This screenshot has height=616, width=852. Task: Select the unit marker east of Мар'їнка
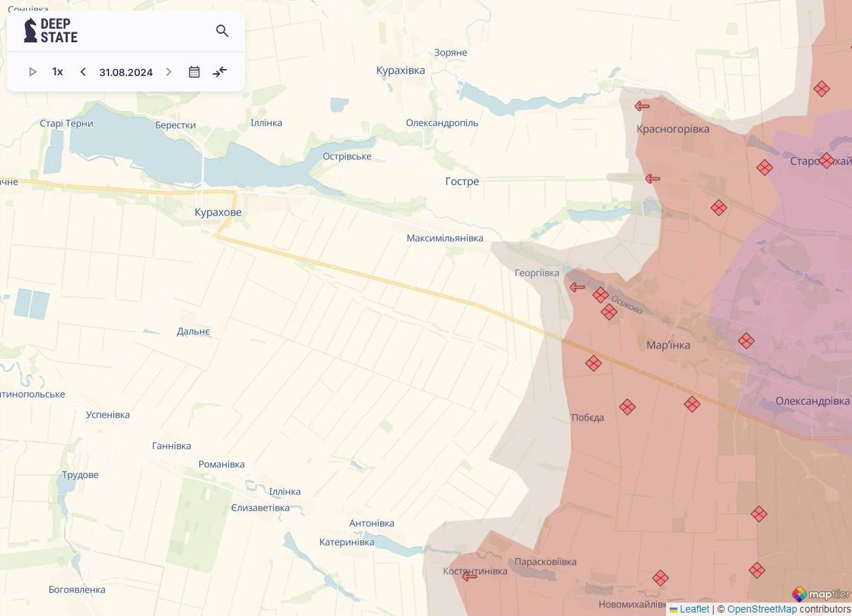click(746, 341)
